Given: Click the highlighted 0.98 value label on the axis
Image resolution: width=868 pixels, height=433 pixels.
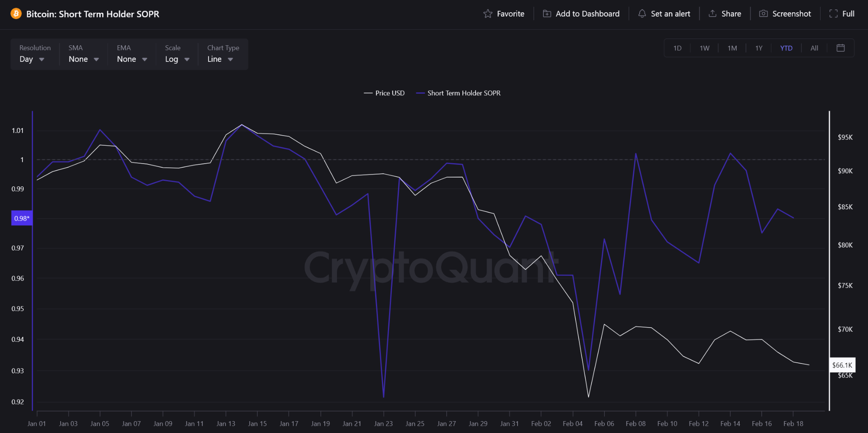Looking at the screenshot, I should pyautogui.click(x=21, y=218).
